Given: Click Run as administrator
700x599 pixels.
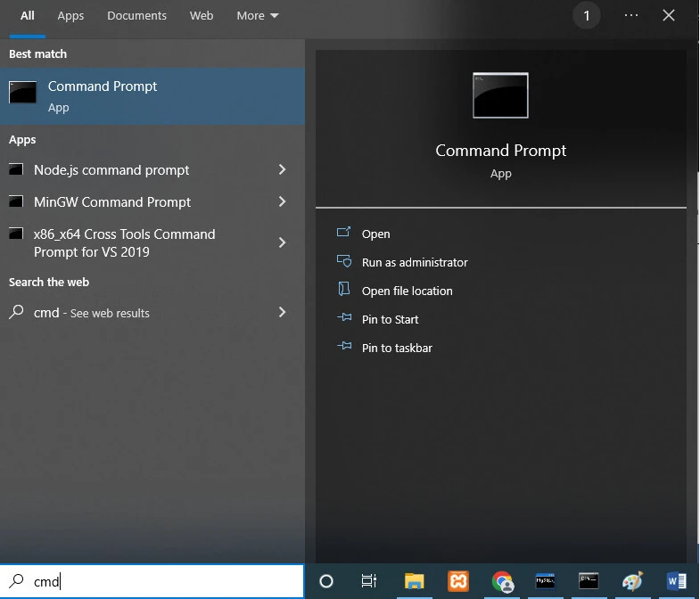Looking at the screenshot, I should pos(414,262).
